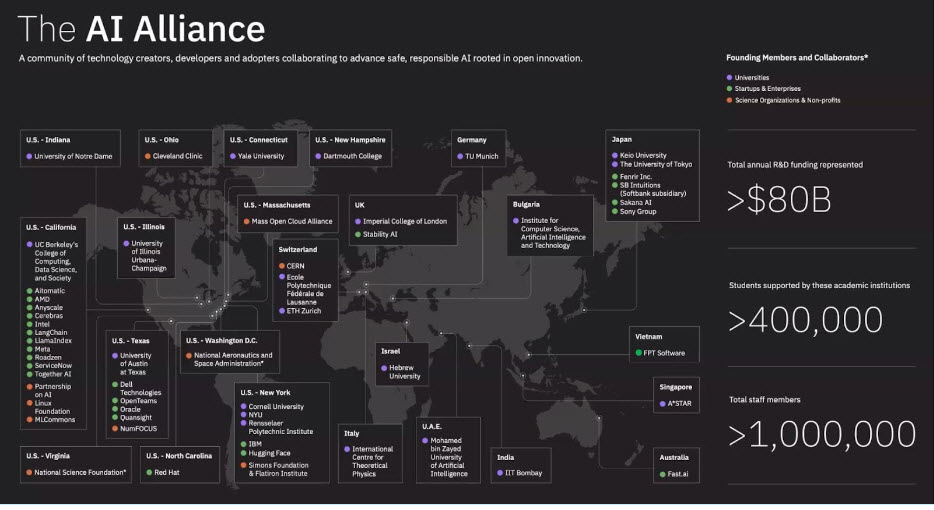Click 'NumFOCUS' in Texas list
The height and width of the screenshot is (510, 934).
point(139,428)
